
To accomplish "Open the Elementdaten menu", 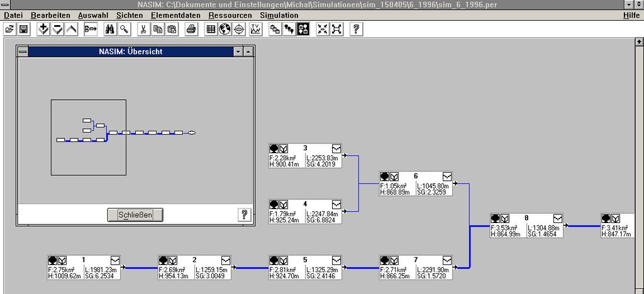I will pyautogui.click(x=176, y=15).
